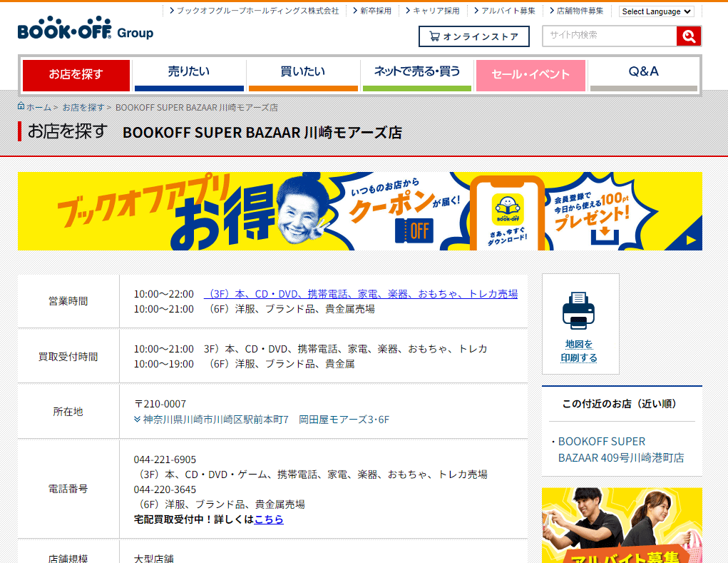Open the Select Language dropdown
Screen dimensions: 728x563
click(655, 11)
